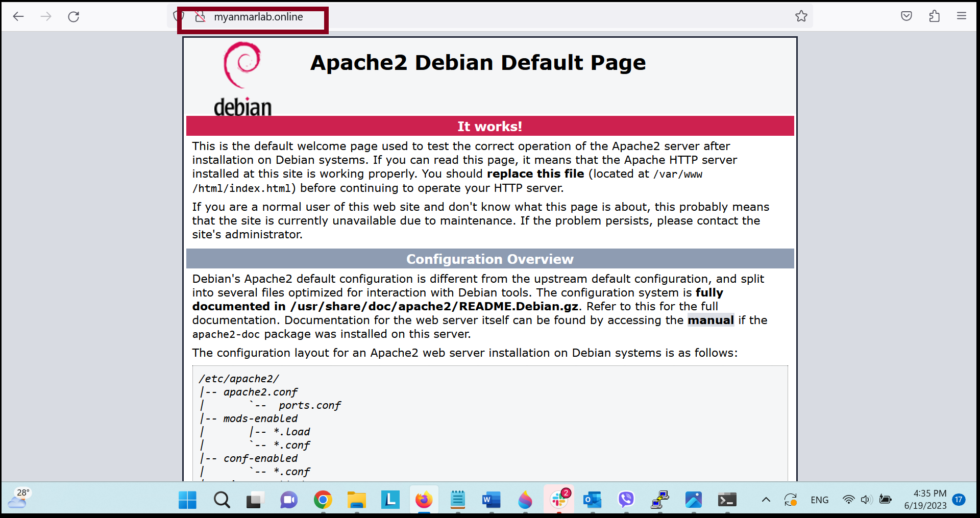Image resolution: width=980 pixels, height=518 pixels.
Task: Open the Photos app on the taskbar
Action: tap(694, 500)
